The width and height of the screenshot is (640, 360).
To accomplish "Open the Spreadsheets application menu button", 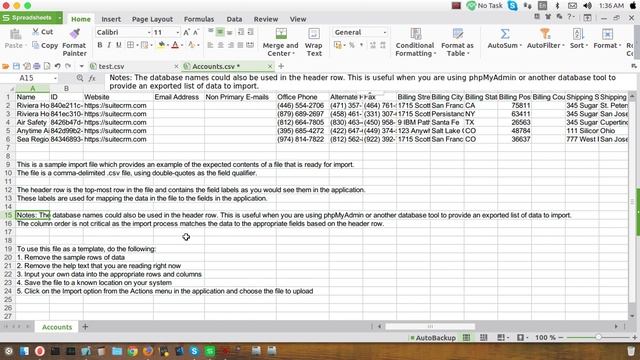I will [31, 18].
